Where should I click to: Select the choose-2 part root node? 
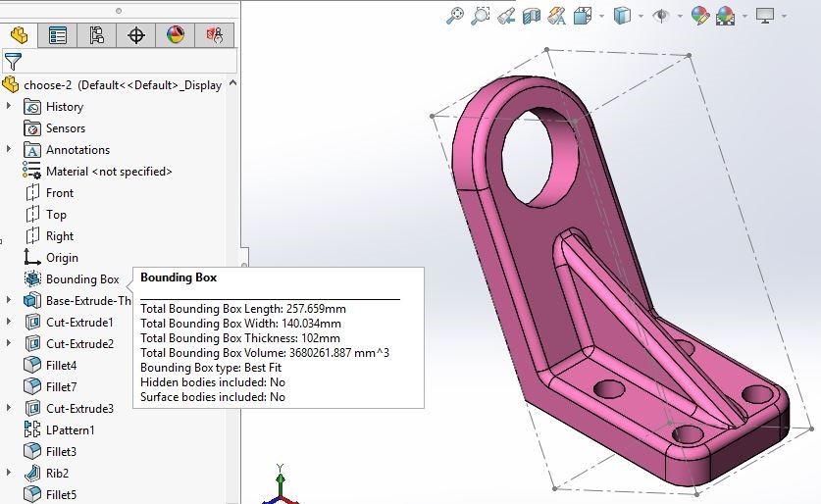click(112, 84)
